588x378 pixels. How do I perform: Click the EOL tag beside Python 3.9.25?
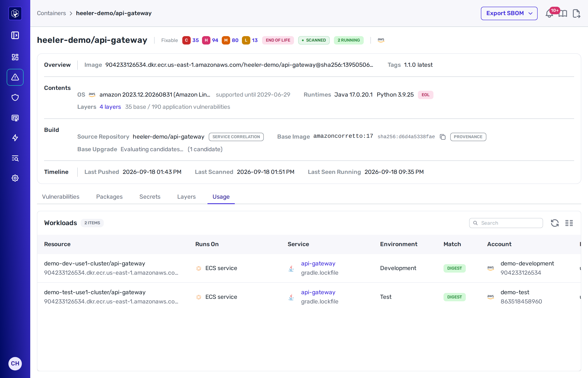coord(425,95)
